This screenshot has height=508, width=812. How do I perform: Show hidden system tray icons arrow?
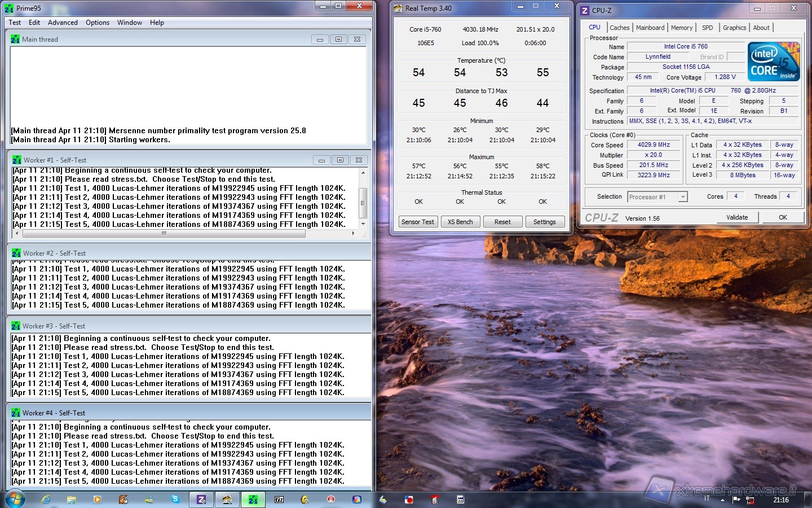[x=722, y=500]
